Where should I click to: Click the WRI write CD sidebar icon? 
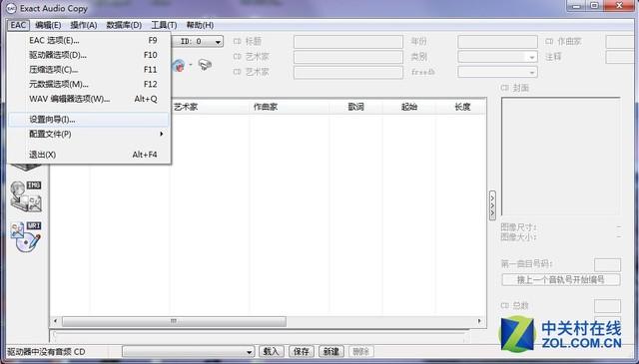(x=26, y=237)
